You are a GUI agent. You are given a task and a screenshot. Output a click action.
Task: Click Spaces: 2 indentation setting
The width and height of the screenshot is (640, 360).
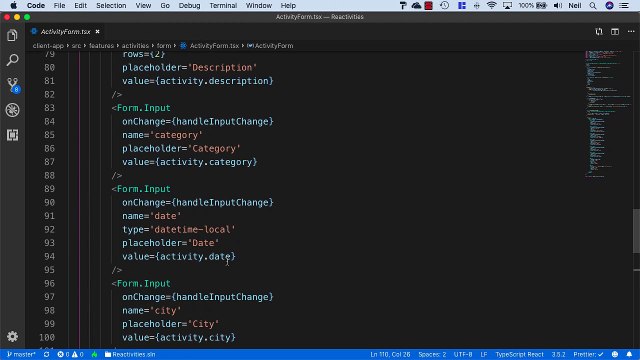(432, 354)
